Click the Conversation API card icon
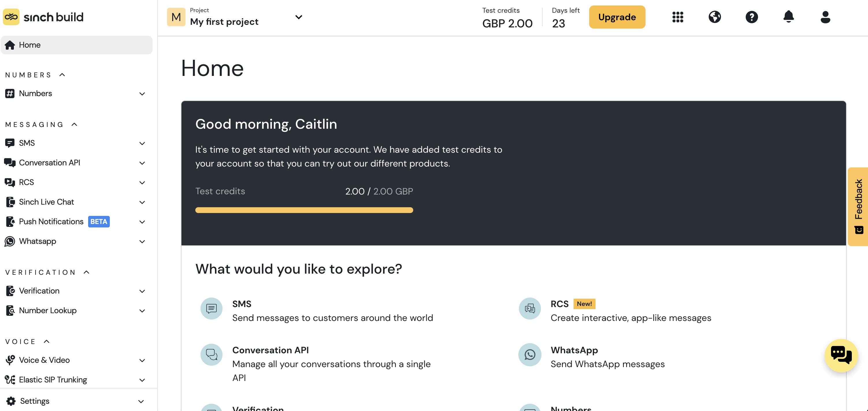Viewport: 868px width, 411px height. point(211,354)
